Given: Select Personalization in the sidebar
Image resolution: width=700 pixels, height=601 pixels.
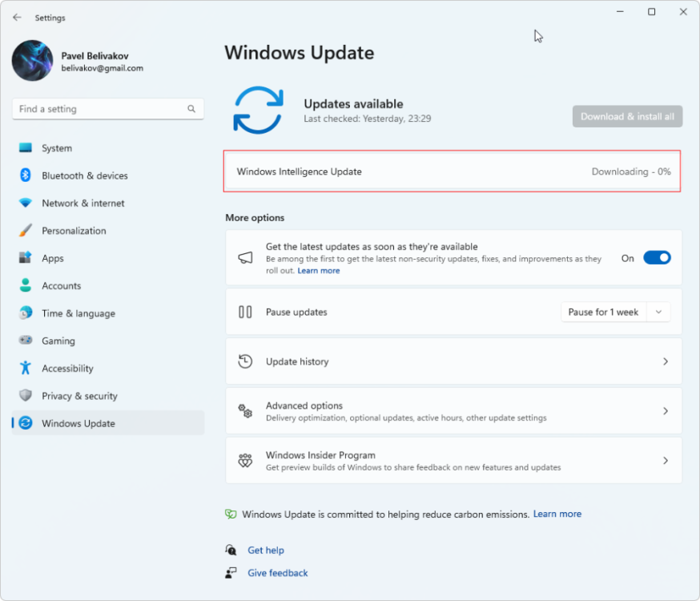Looking at the screenshot, I should coord(108,231).
